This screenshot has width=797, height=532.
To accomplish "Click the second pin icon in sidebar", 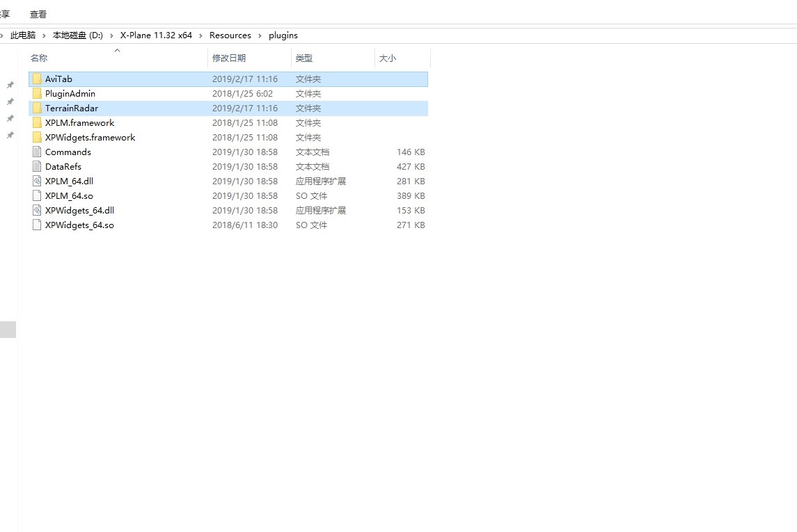I will pos(10,102).
